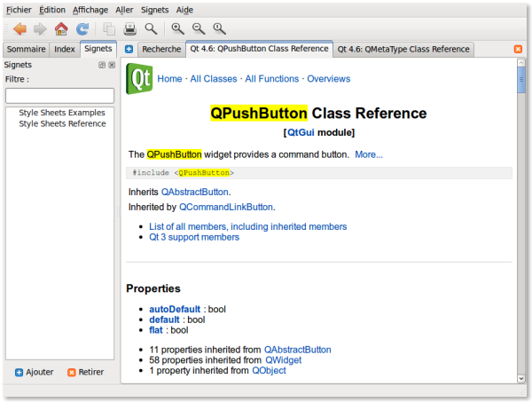Screen dimensions: 532x402
Task: Go to the home page icon
Action: [61, 28]
